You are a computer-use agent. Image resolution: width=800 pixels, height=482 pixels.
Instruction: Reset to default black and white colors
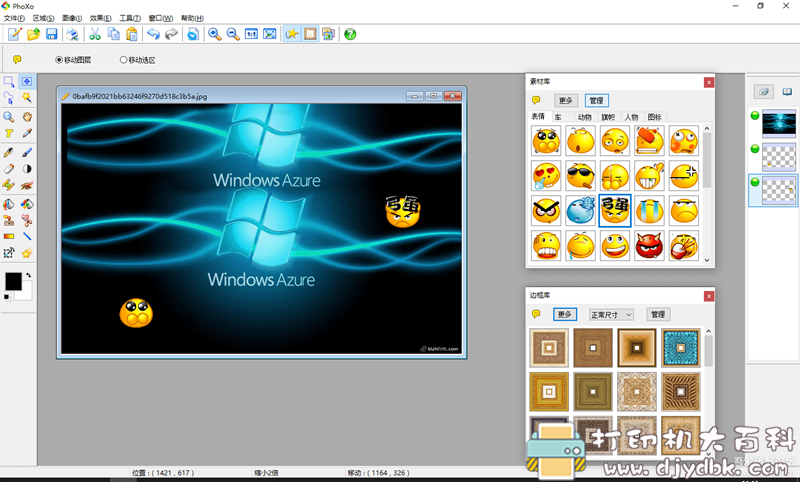(7, 297)
